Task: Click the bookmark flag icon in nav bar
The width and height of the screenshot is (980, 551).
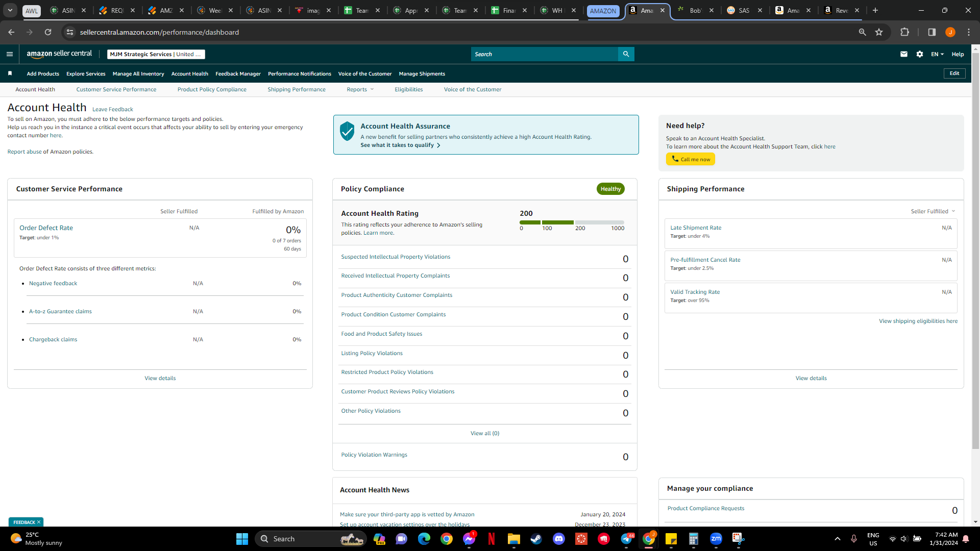Action: click(x=10, y=73)
